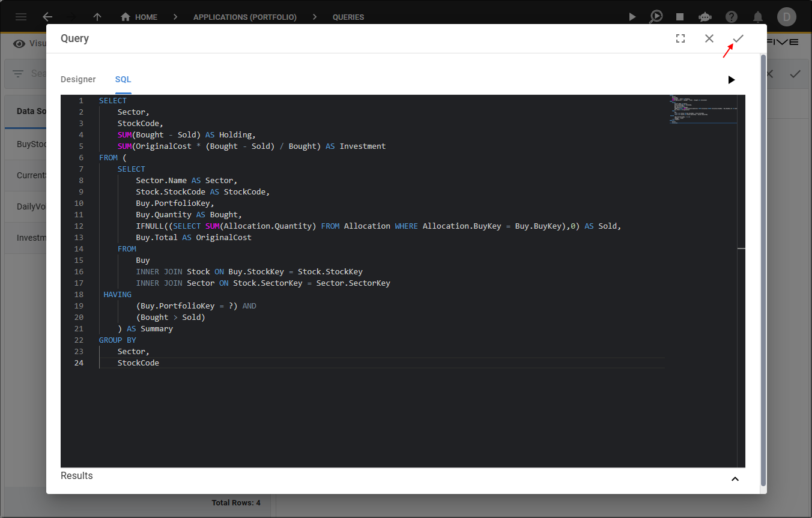Click the background check mark icon at right
812x518 pixels.
click(x=795, y=74)
